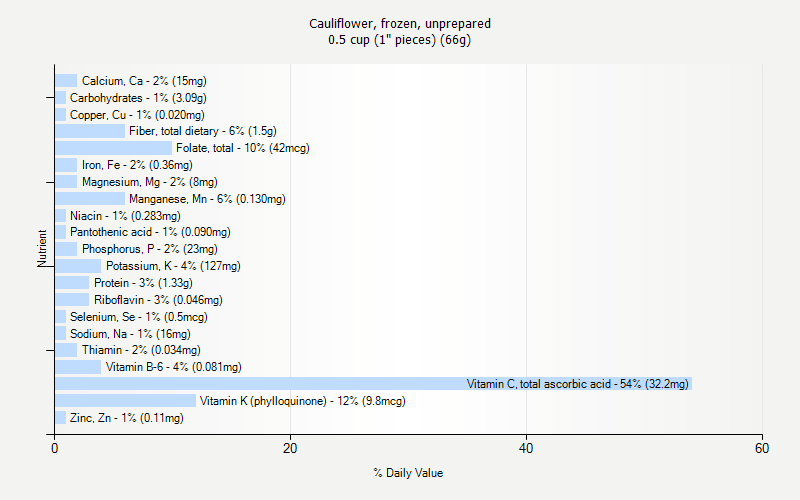Click the 'Potassium, K - 4% (127mg)' label
The image size is (800, 500).
(173, 266)
